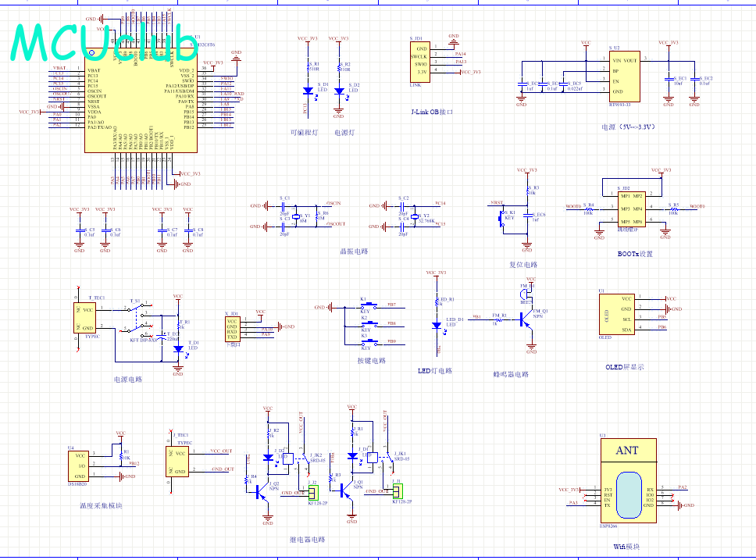756x560 pixels.
Task: Select the T_D1 LED in power circuit
Action: [x=178, y=348]
